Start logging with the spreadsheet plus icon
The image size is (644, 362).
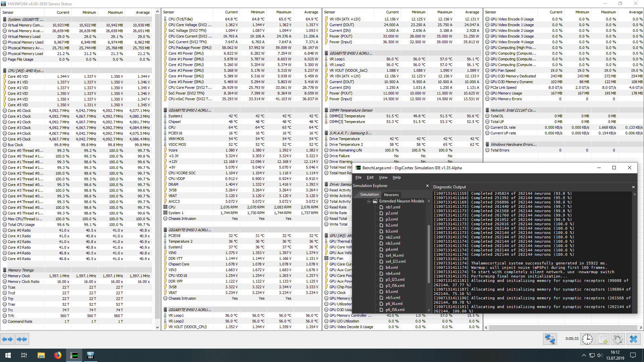[x=603, y=339]
